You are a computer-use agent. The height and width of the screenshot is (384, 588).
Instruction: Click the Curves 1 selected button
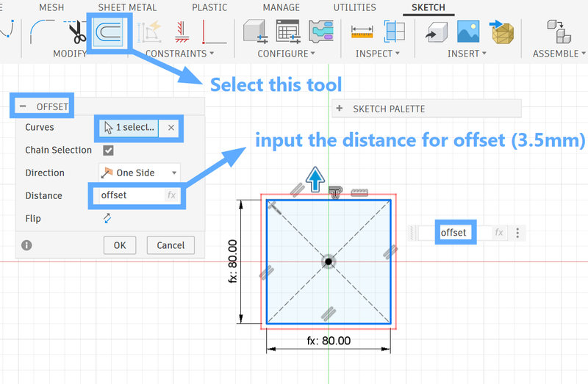click(x=129, y=128)
